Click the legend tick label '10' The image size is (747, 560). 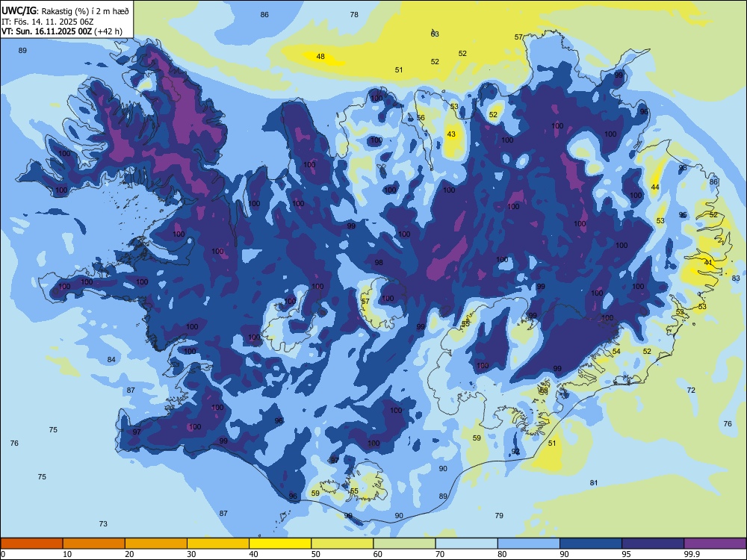click(67, 554)
